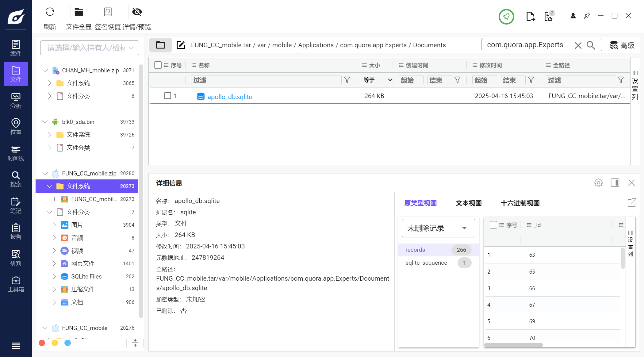Open the apollo_db.sqlite file link
Image resolution: width=644 pixels, height=357 pixels.
(230, 97)
